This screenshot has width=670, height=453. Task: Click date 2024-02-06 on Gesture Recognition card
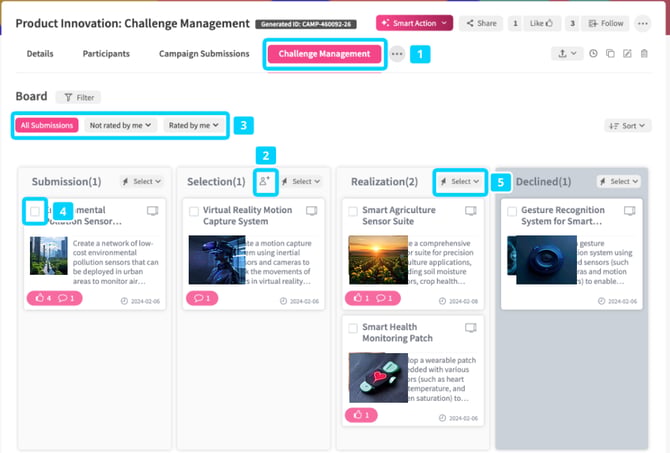pos(617,301)
